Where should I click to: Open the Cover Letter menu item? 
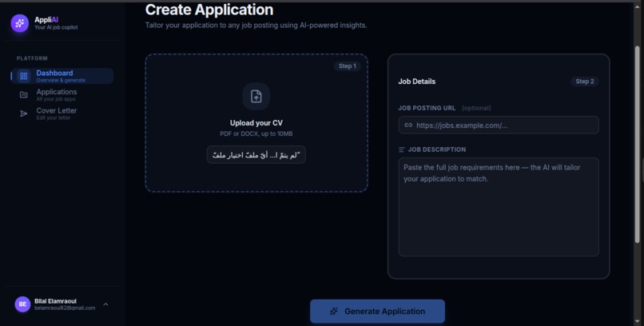pyautogui.click(x=62, y=113)
